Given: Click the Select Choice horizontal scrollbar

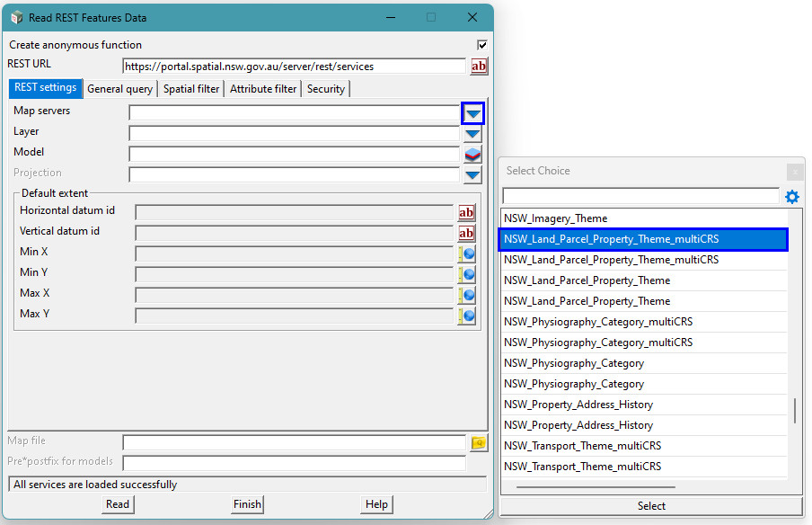Looking at the screenshot, I should 596,487.
